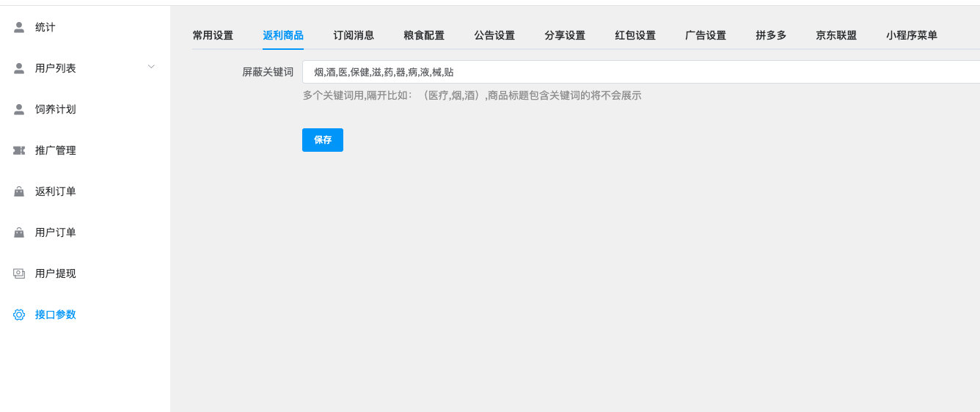This screenshot has height=412, width=980.
Task: Click the bag icon beside 用户订单
Action: pyautogui.click(x=19, y=232)
